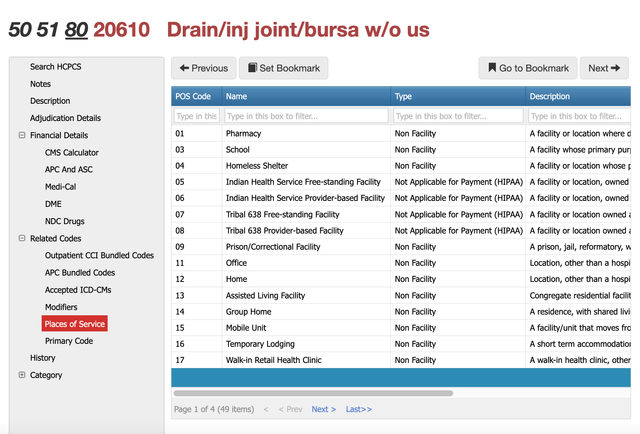640x434 pixels.
Task: Expand the Category tree node
Action: 22,375
